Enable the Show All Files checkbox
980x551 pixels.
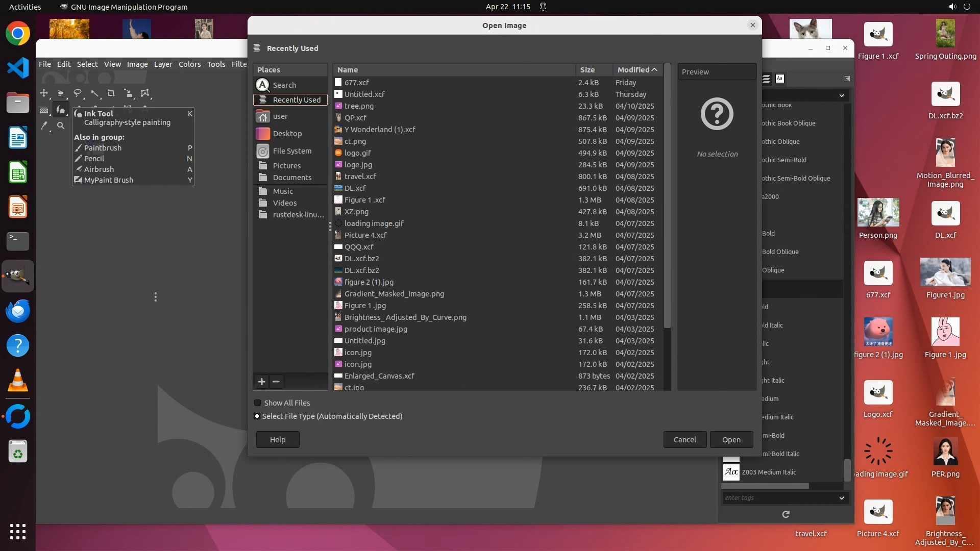tap(258, 403)
